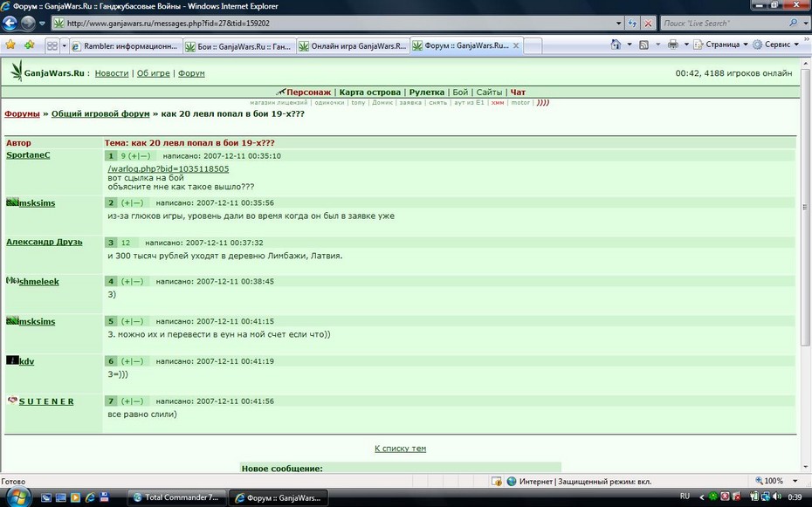Click the Home page icon
Viewport: 812px width, 507px height.
coord(616,45)
